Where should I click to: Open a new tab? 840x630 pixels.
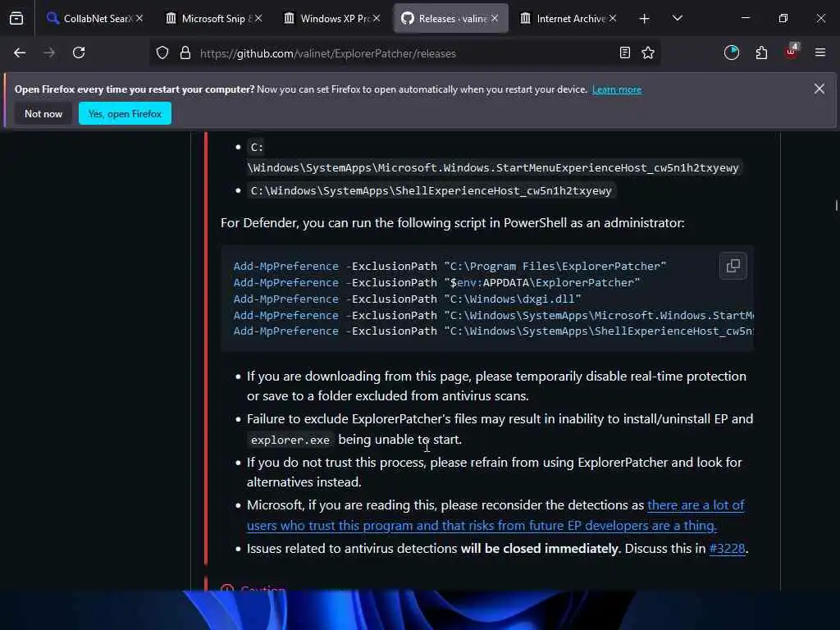(645, 19)
